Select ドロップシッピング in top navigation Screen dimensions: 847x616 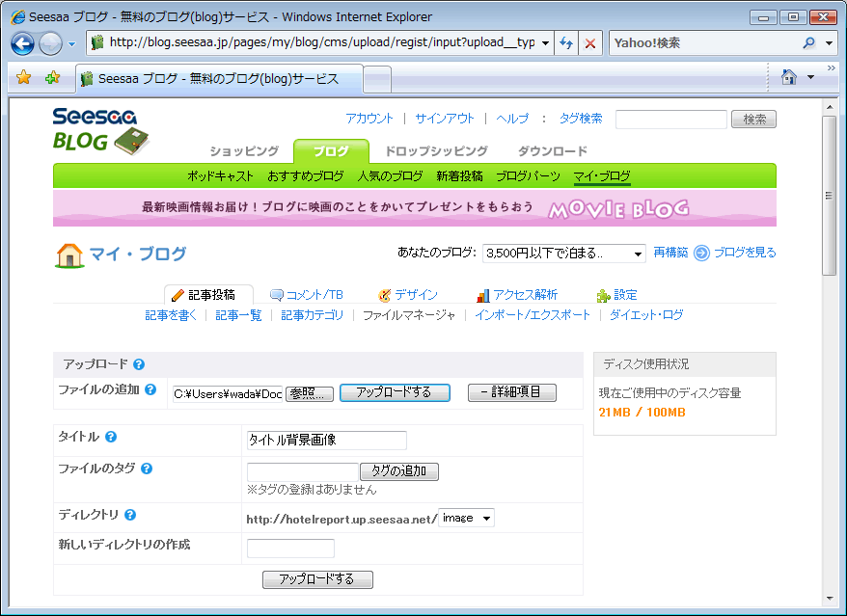click(436, 151)
